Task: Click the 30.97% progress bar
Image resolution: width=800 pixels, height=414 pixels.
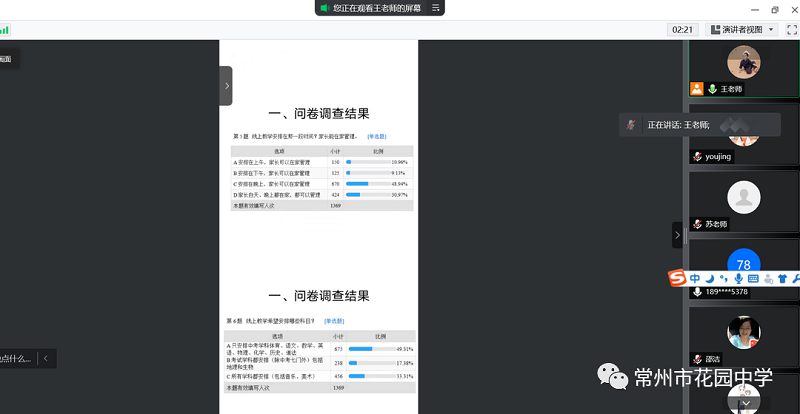Action: 368,194
